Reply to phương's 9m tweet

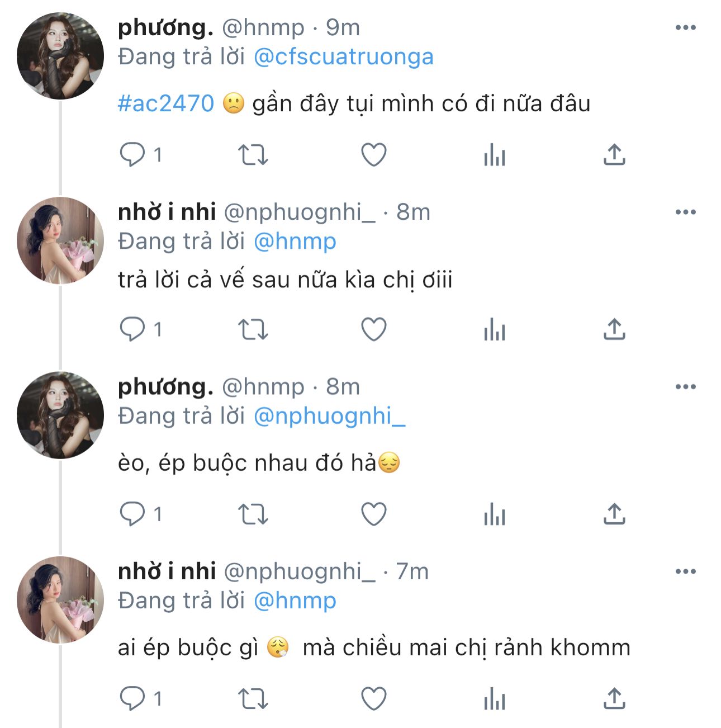pyautogui.click(x=132, y=155)
